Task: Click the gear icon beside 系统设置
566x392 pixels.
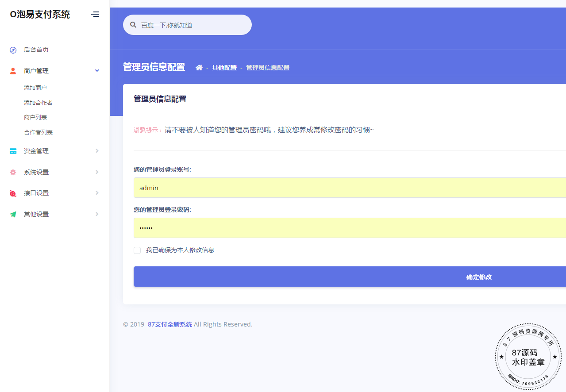Action: click(x=13, y=172)
